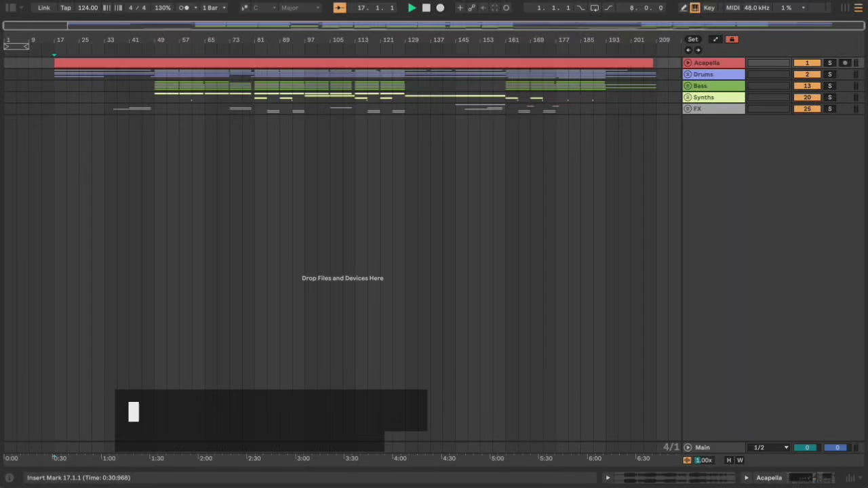Click the Tap tempo button
Image resolution: width=868 pixels, height=488 pixels.
click(x=66, y=8)
